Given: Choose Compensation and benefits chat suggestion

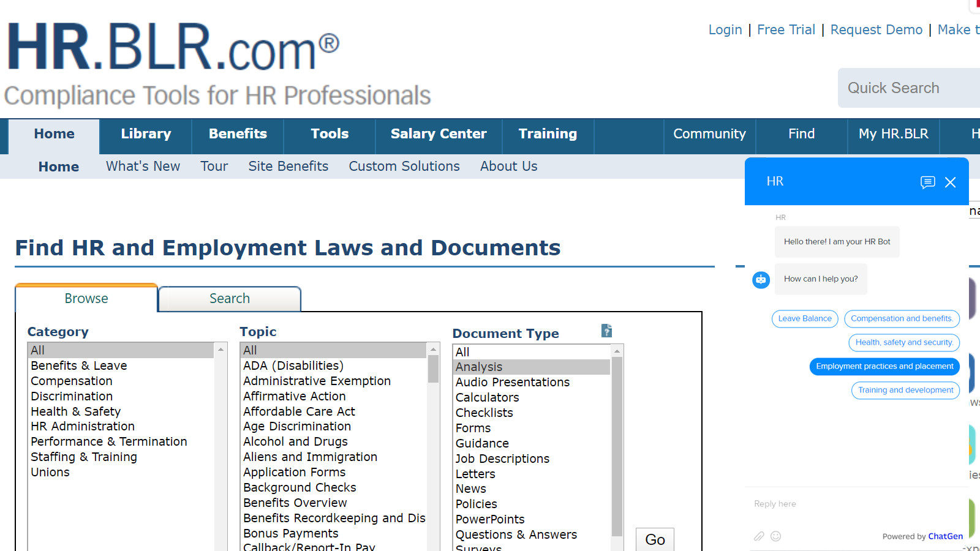Looking at the screenshot, I should pyautogui.click(x=902, y=318).
